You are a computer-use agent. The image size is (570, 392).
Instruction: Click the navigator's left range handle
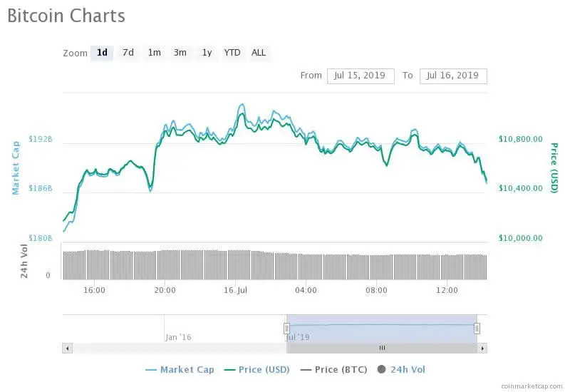click(286, 329)
